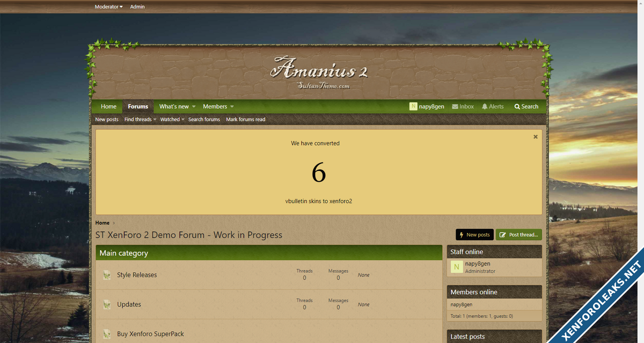Click Mark forums read link
Screen dimensions: 644x343
click(x=245, y=120)
